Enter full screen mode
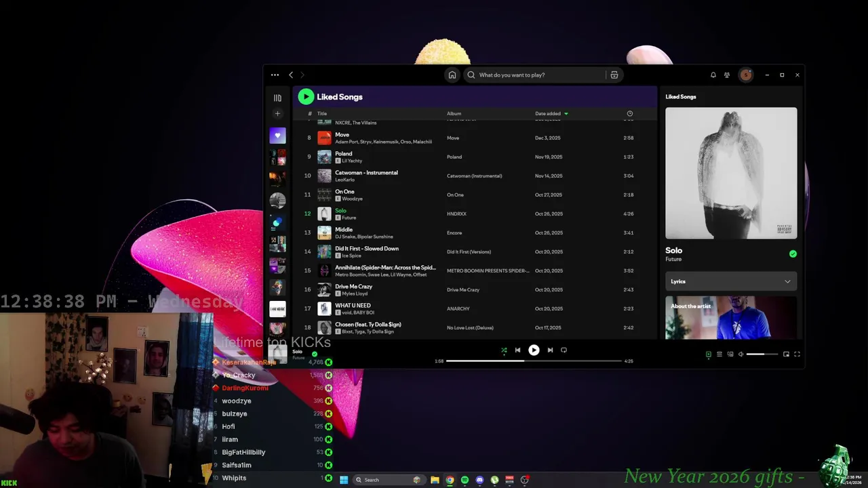The height and width of the screenshot is (488, 868). coord(797,354)
